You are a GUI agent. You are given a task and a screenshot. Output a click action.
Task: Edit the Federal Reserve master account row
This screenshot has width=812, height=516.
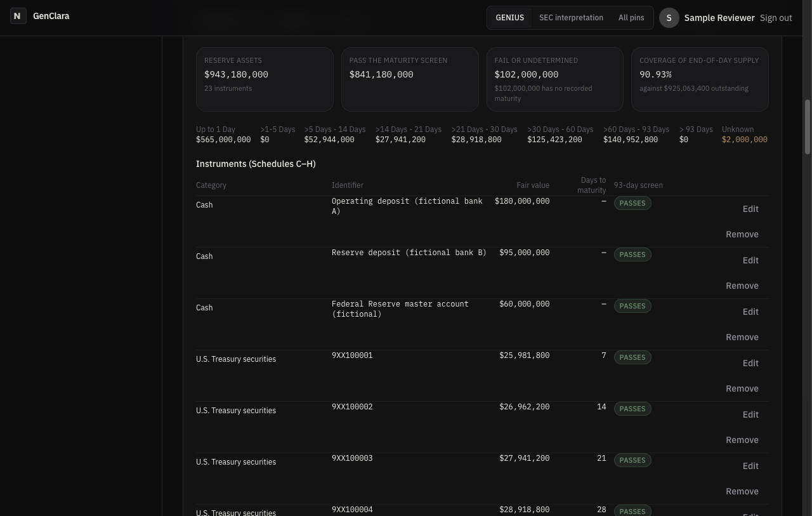click(750, 312)
